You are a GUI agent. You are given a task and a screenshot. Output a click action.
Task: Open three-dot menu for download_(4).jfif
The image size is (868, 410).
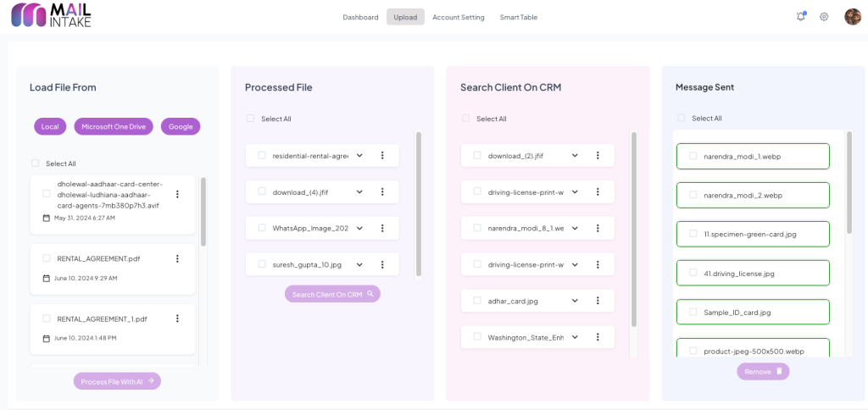point(382,192)
